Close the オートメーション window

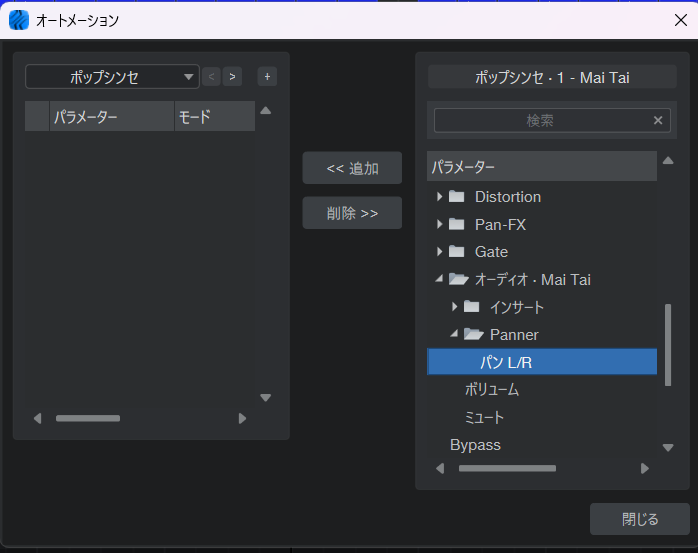[x=681, y=20]
